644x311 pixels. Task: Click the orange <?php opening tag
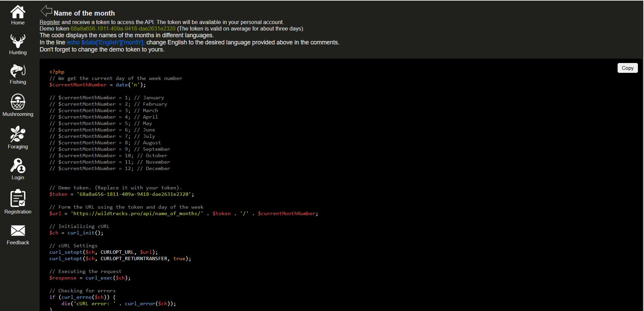(x=57, y=72)
